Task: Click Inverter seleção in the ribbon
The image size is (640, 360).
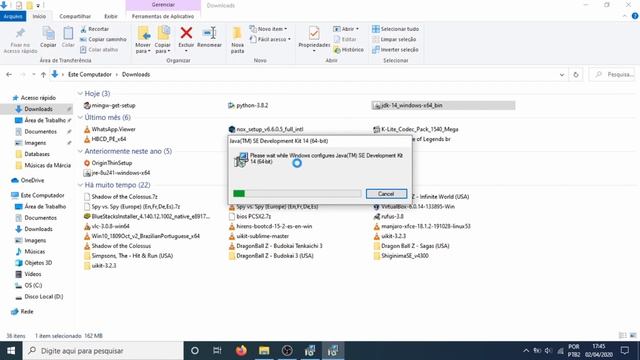Action: pos(395,49)
